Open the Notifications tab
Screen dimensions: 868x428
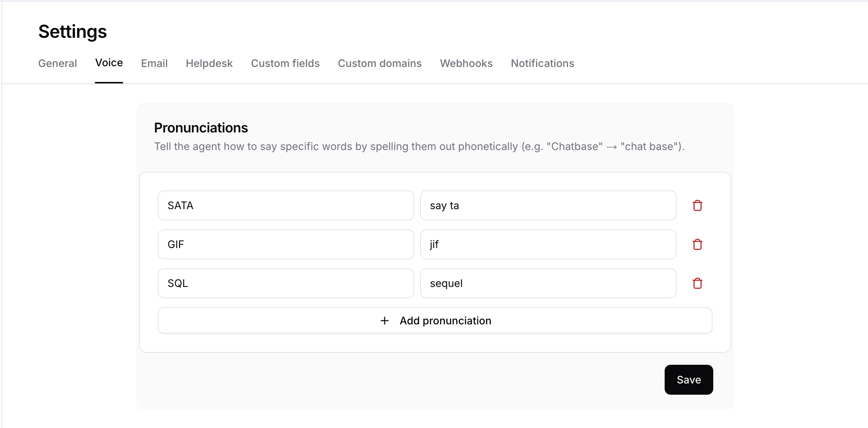[542, 63]
